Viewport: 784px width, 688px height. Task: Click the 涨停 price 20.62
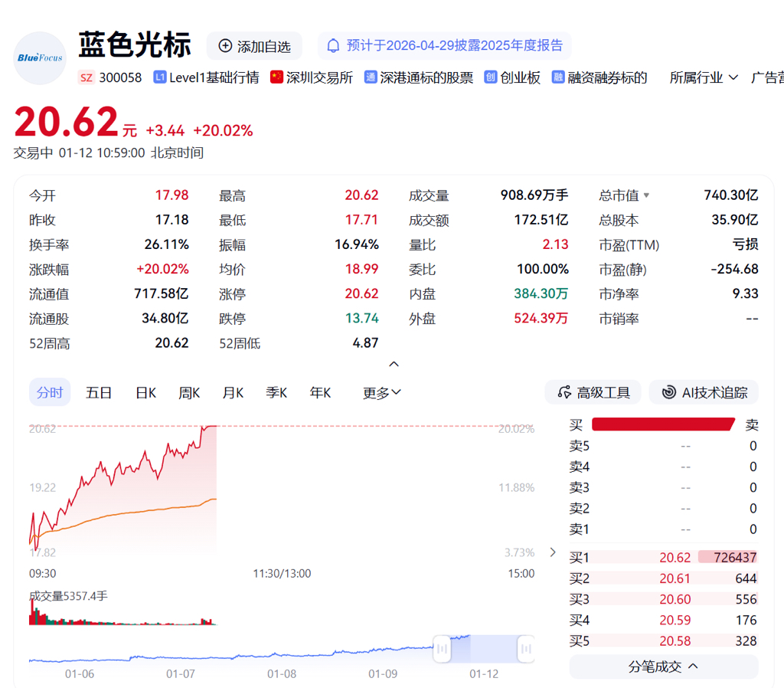pos(361,293)
